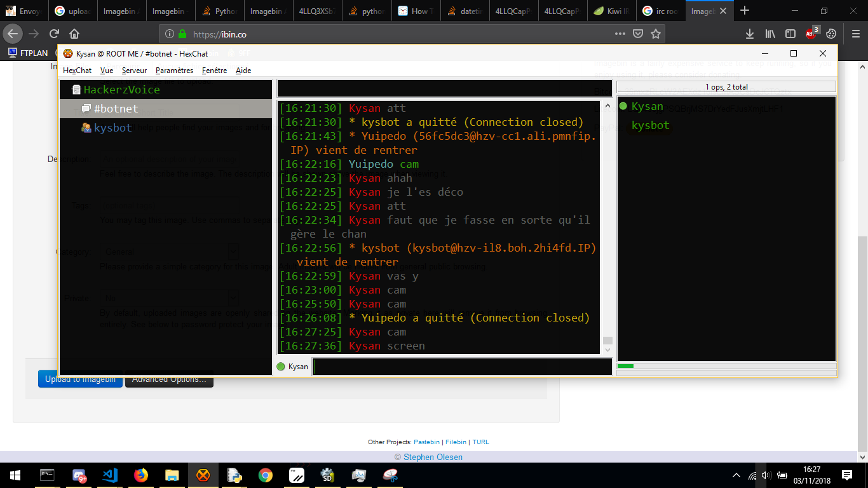Toggle the Firefox sidebar view icon
The width and height of the screenshot is (868, 488).
point(790,34)
